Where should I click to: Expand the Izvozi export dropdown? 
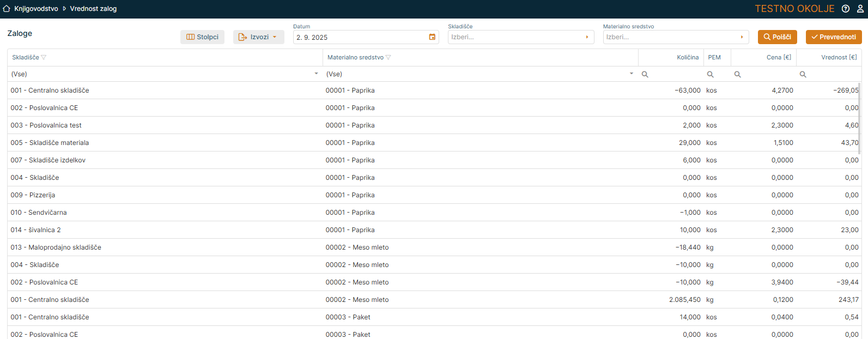click(259, 37)
